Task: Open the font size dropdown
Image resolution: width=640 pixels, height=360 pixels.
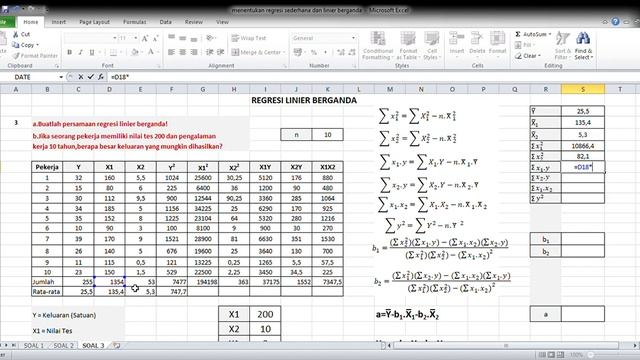Action: click(x=136, y=38)
